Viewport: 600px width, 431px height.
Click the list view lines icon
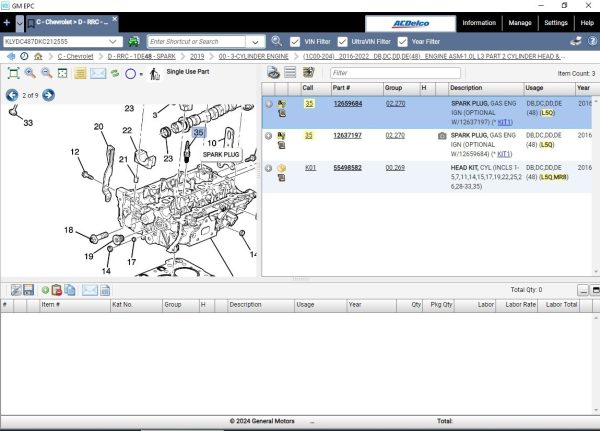coord(290,72)
